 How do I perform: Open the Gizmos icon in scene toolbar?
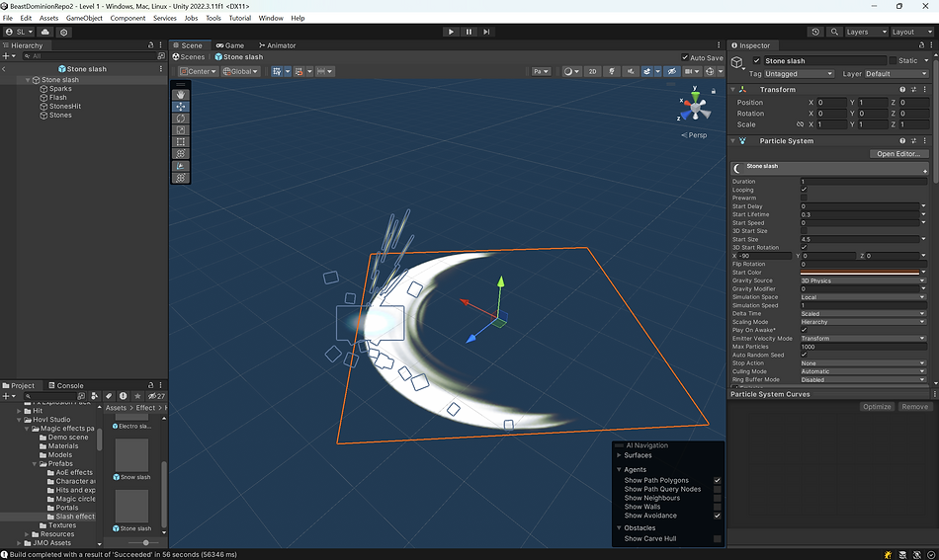click(710, 71)
